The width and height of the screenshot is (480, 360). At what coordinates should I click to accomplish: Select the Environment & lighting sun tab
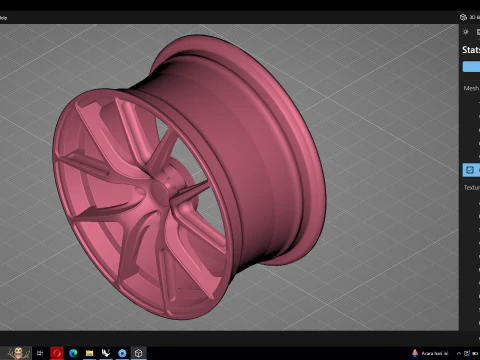click(466, 32)
